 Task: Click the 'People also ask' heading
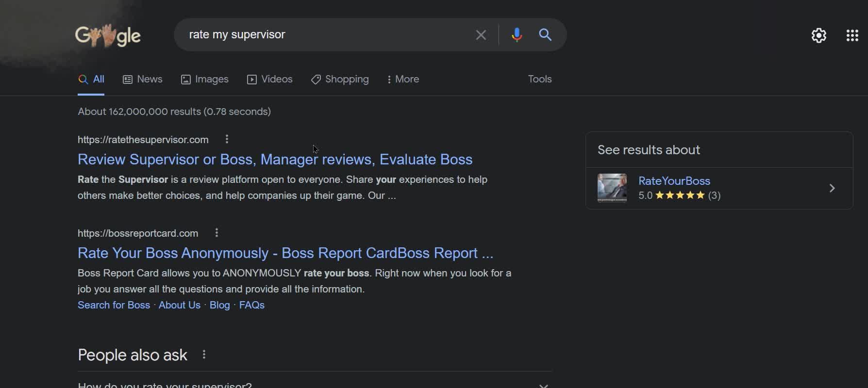click(133, 355)
